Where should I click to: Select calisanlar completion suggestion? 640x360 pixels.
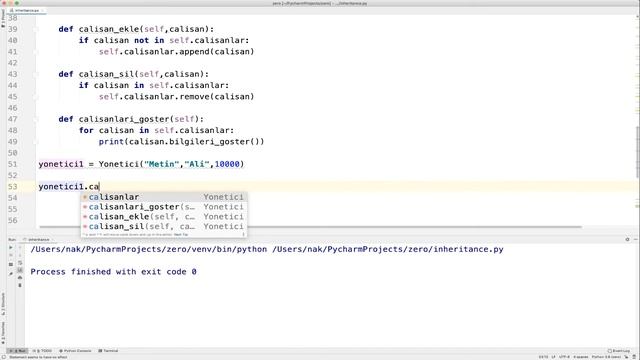[x=164, y=197]
